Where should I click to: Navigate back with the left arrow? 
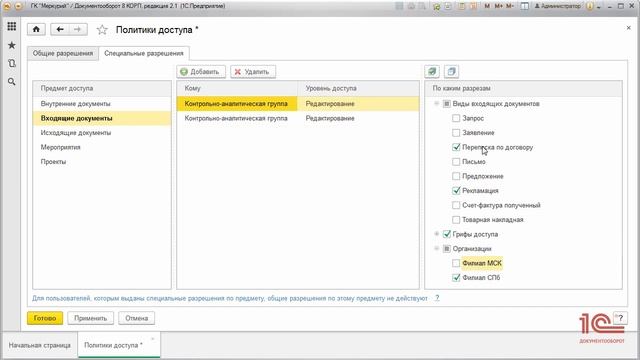[60, 29]
